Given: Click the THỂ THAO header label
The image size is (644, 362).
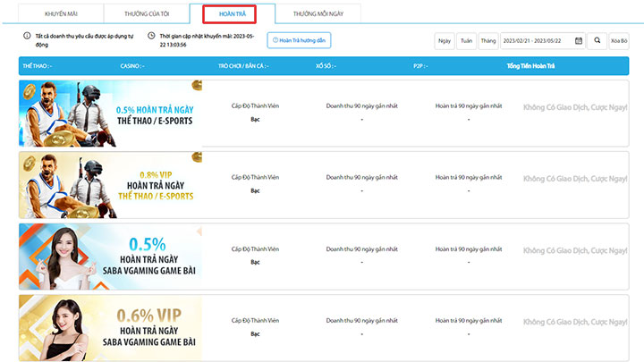Looking at the screenshot, I should pos(38,66).
